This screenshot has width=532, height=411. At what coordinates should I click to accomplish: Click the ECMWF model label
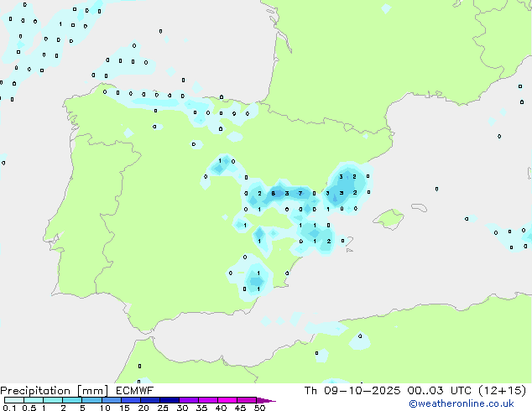(135, 391)
